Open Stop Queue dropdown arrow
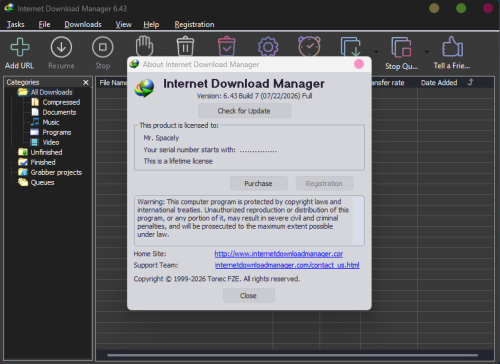The height and width of the screenshot is (364, 500). tap(427, 52)
